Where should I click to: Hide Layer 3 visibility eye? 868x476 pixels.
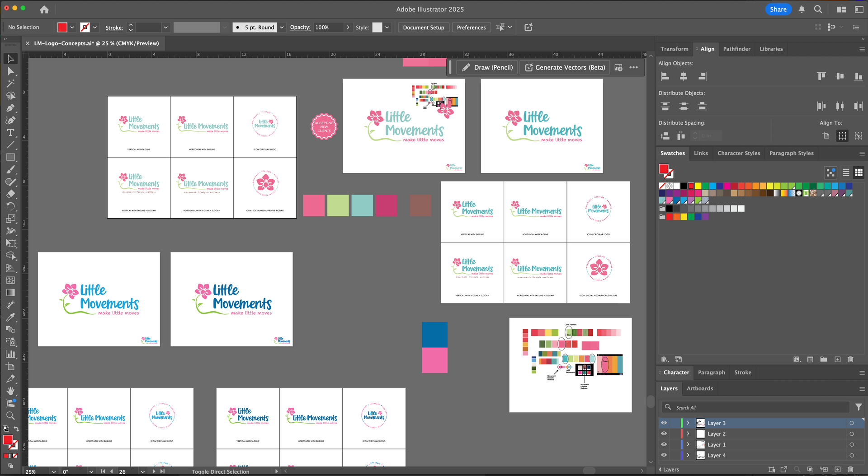point(664,423)
